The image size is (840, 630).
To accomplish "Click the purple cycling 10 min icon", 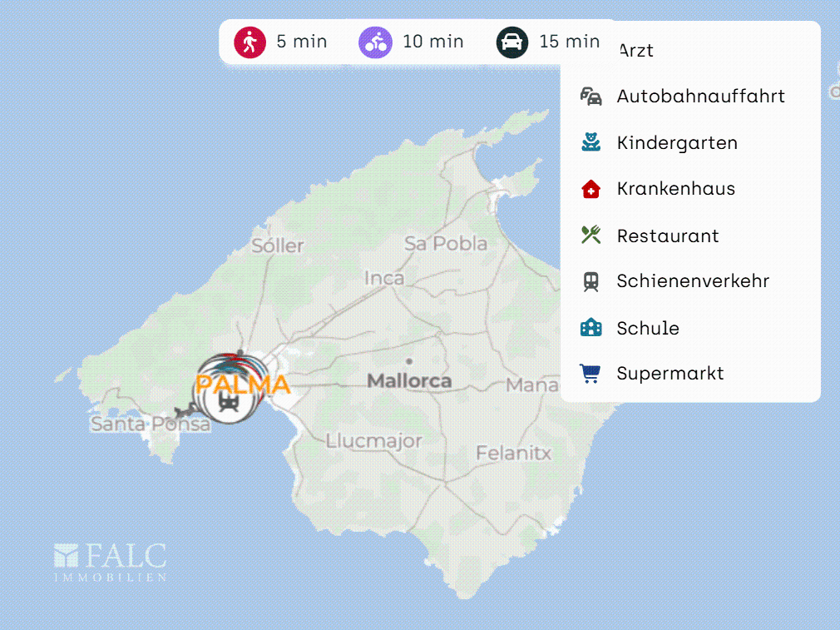I will coord(375,42).
